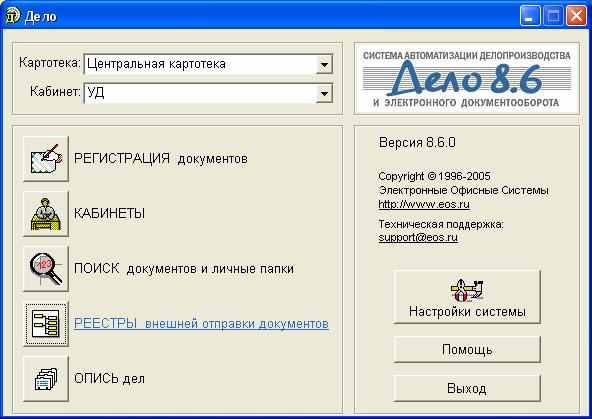Viewport: 592px width, 419px height.
Task: Close the Дело window
Action: [x=577, y=16]
